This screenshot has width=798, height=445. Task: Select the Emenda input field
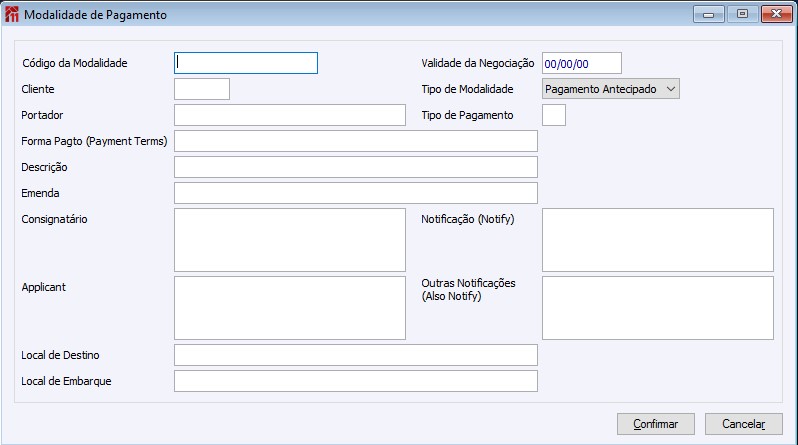pos(356,193)
